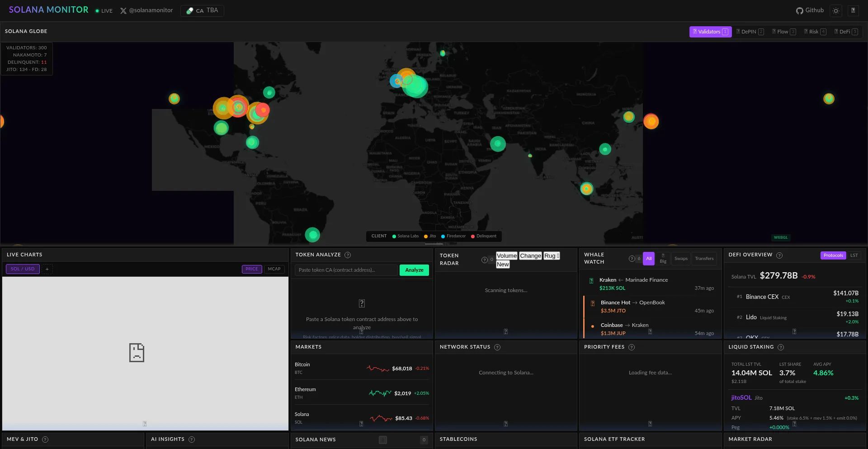Viewport: 868px width, 449px height.
Task: Click the broken page icon in Live Charts
Action: (137, 353)
